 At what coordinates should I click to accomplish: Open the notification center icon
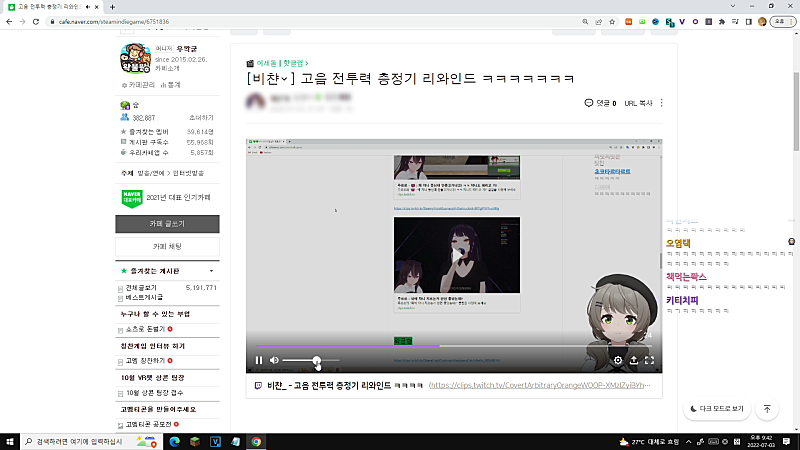[786, 442]
